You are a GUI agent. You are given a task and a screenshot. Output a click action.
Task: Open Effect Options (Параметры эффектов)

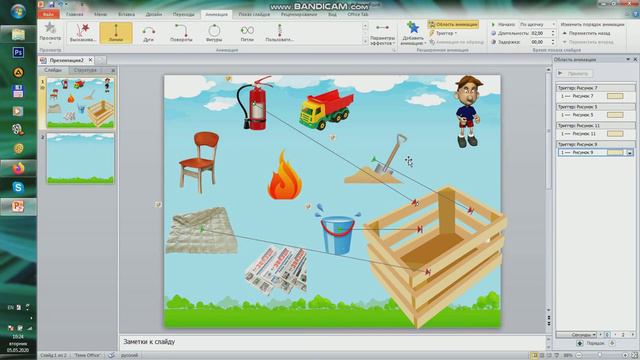coord(382,34)
